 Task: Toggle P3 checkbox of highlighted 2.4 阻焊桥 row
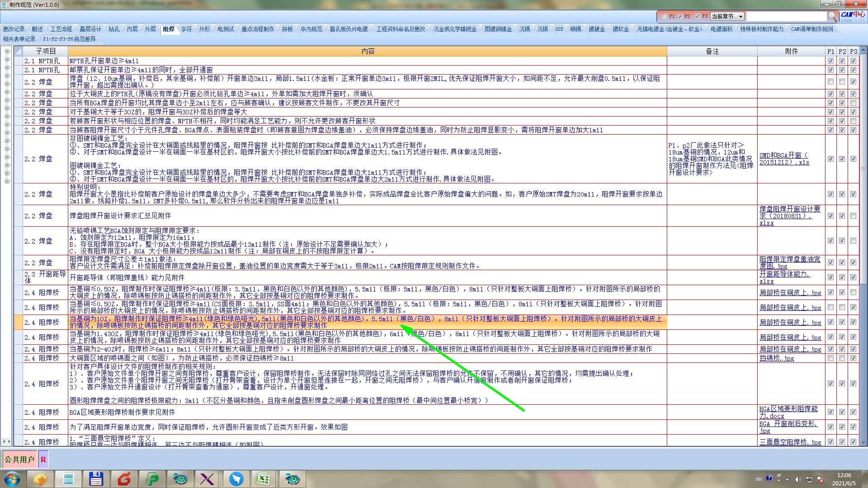853,322
